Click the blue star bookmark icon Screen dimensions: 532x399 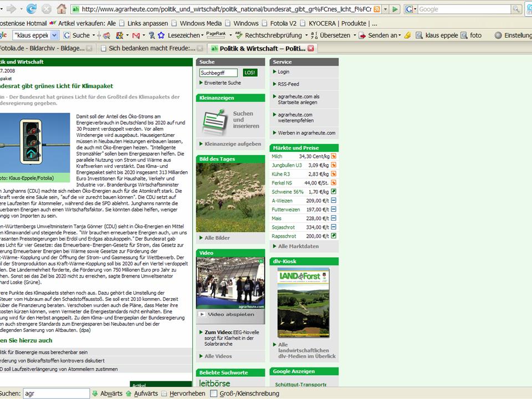click(x=161, y=35)
